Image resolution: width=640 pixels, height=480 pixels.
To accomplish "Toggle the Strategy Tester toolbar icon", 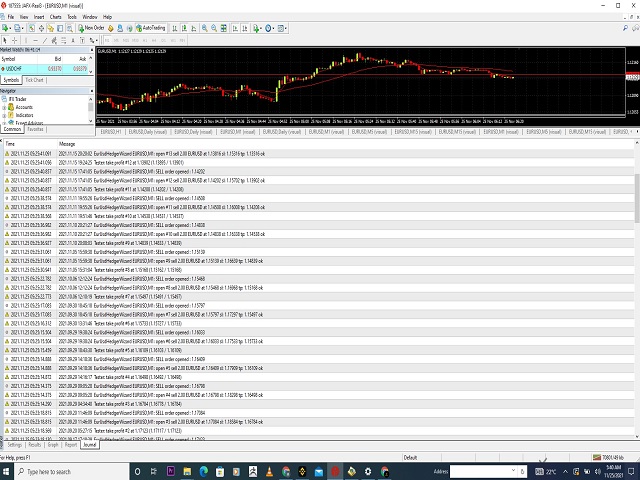I will click(x=70, y=28).
